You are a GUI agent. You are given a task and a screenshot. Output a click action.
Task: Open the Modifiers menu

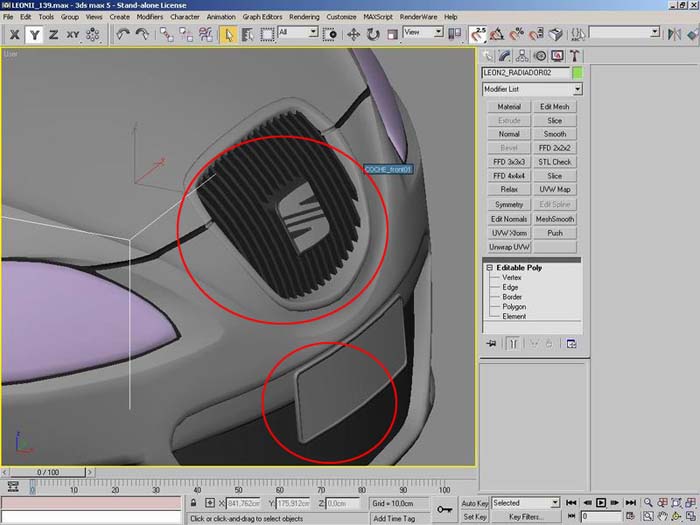(x=149, y=17)
